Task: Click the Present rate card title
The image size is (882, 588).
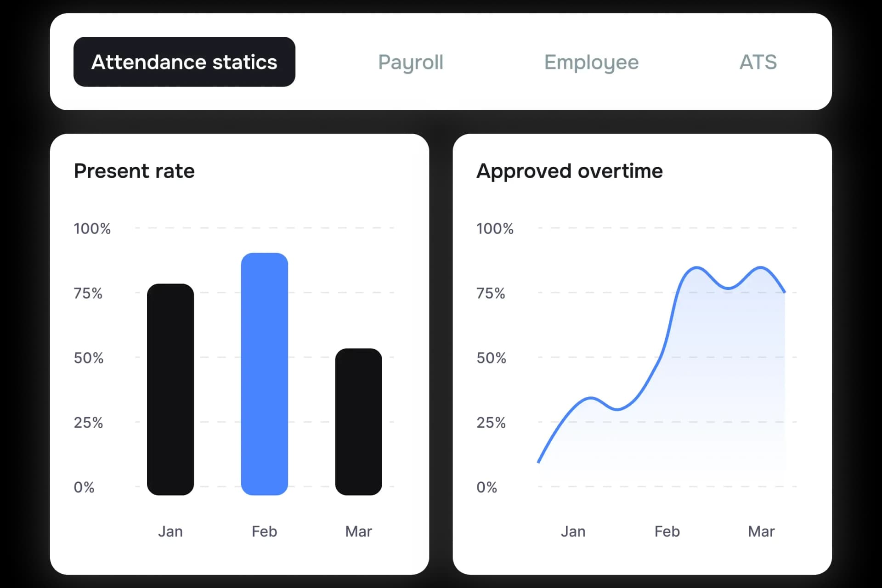Action: (x=134, y=170)
